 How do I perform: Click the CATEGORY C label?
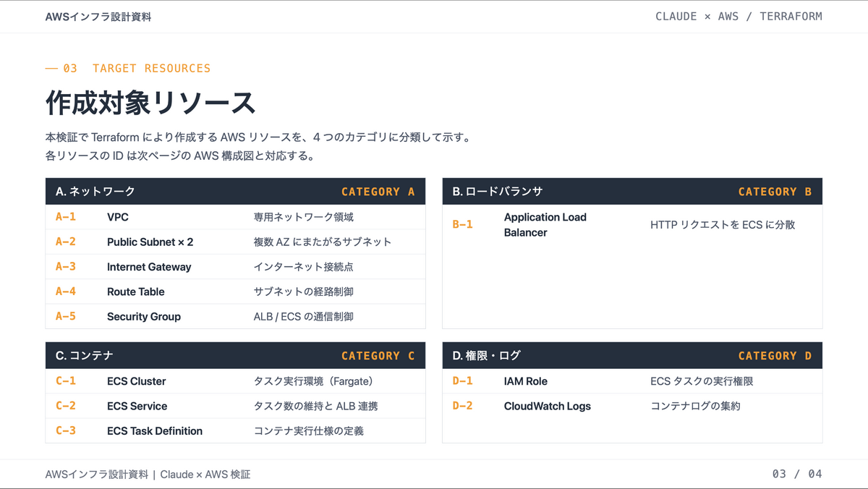coord(378,356)
